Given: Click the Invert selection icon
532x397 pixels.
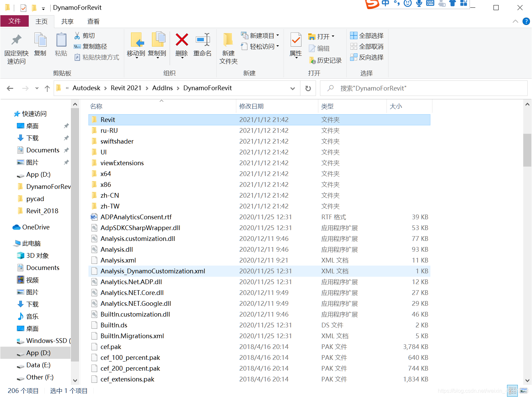Looking at the screenshot, I should (x=353, y=57).
